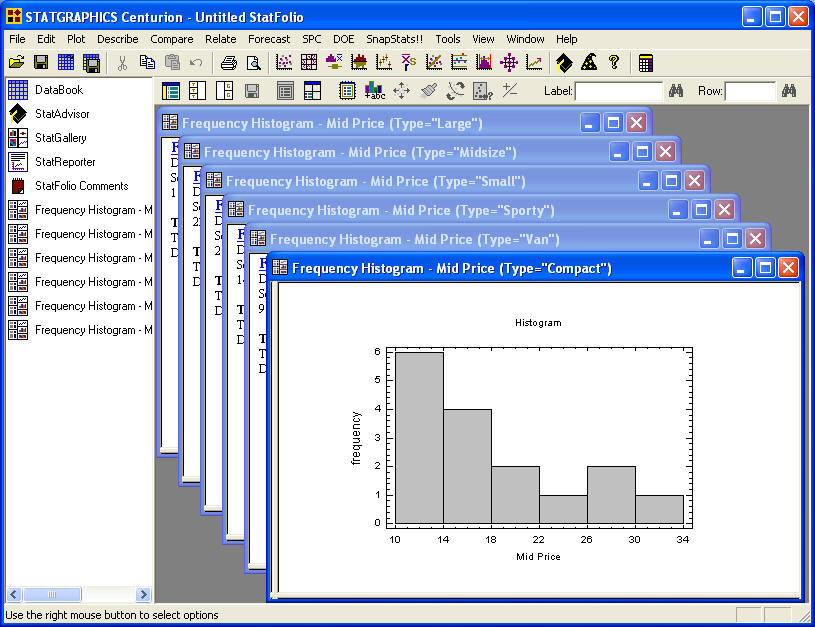Click the time series trend line icon
815x627 pixels.
point(534,63)
